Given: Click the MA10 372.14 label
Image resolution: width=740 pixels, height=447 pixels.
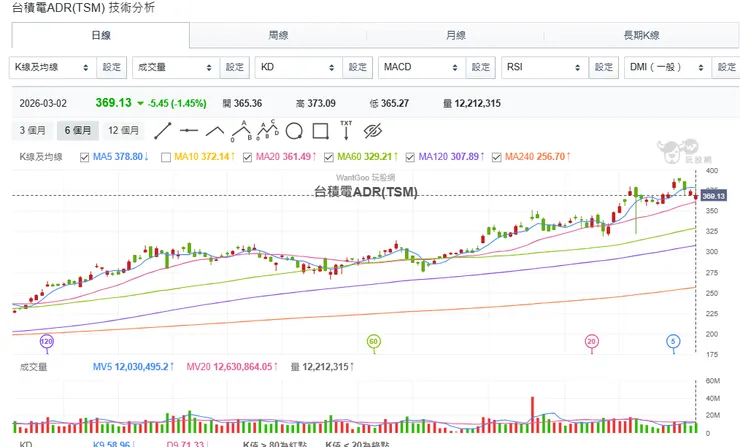Looking at the screenshot, I should coord(204,157).
